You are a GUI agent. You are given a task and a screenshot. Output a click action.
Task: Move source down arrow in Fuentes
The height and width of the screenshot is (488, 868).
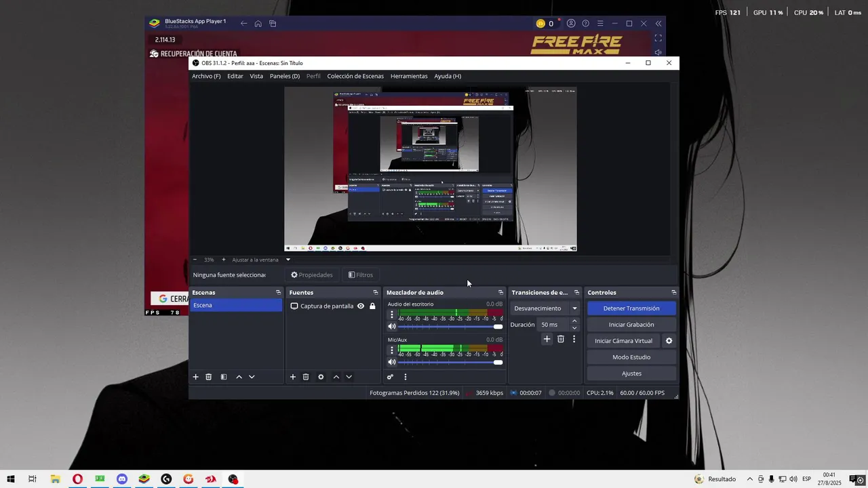coord(349,377)
